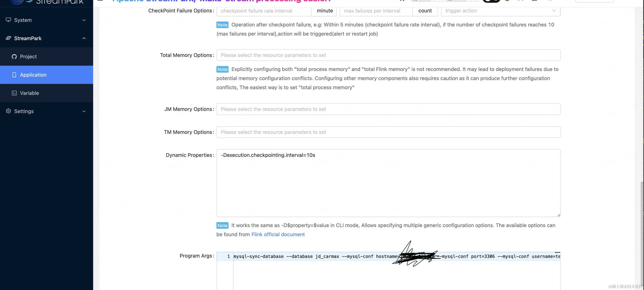Open the StreamPark menu
This screenshot has width=644, height=290.
[x=46, y=38]
